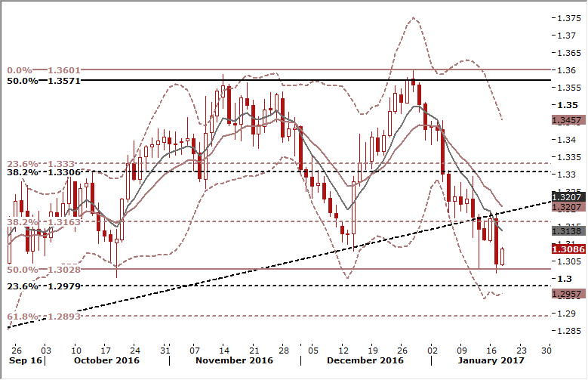Click the 1.29 price axis label
The width and height of the screenshot is (588, 380).
566,314
